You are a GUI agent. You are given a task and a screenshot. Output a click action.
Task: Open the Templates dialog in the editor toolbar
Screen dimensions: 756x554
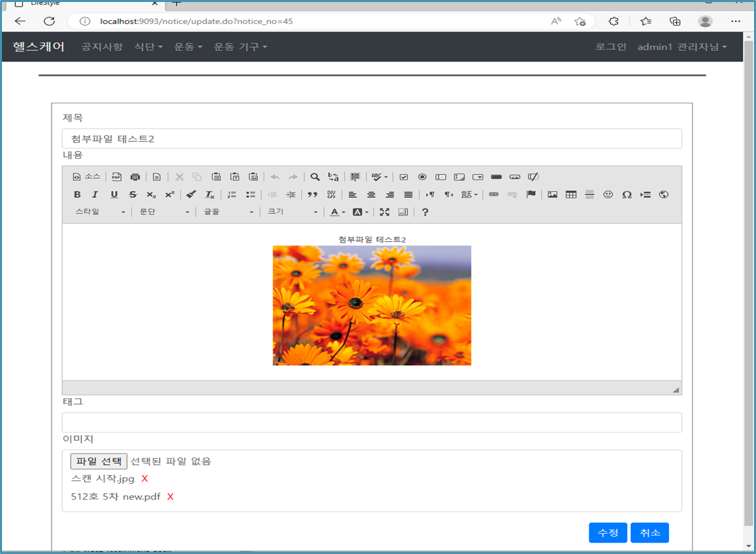point(157,177)
